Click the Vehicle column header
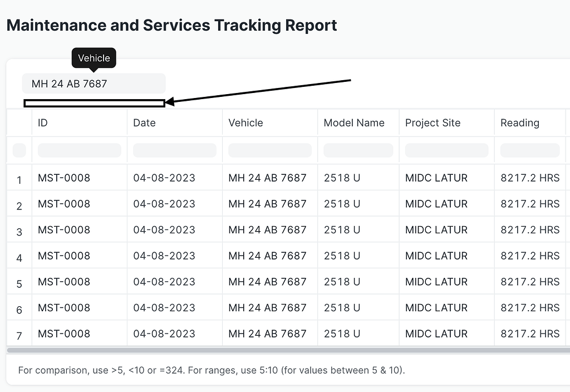The width and height of the screenshot is (570, 392). [x=245, y=122]
